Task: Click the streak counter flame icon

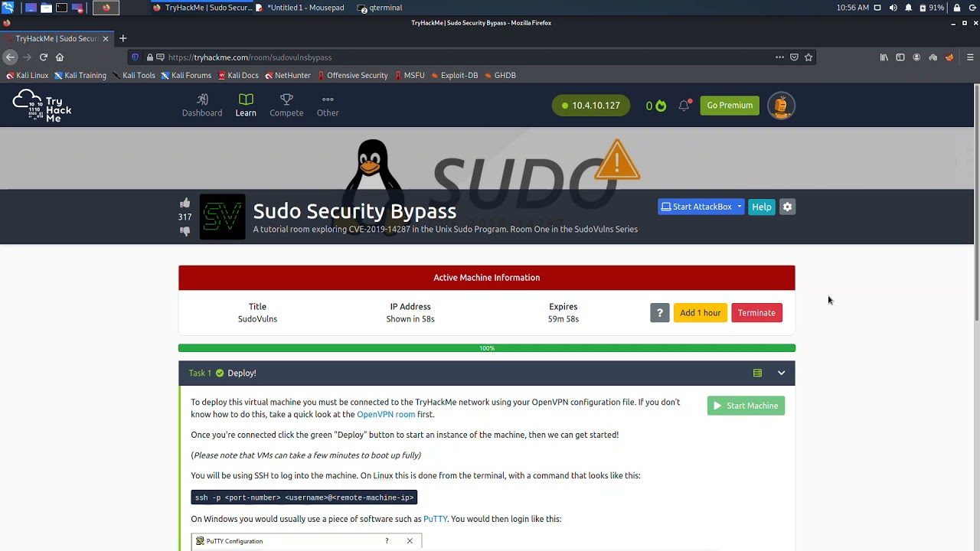Action: (661, 106)
